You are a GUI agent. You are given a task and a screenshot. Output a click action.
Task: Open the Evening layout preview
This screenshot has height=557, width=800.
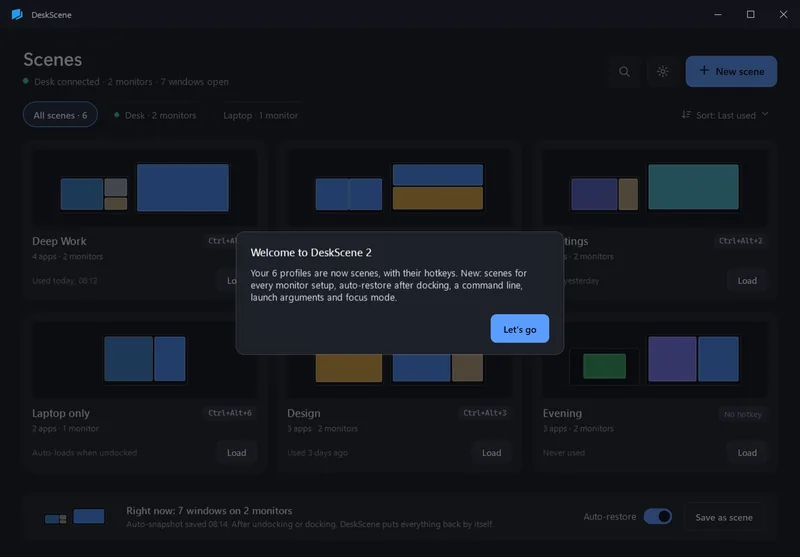655,359
